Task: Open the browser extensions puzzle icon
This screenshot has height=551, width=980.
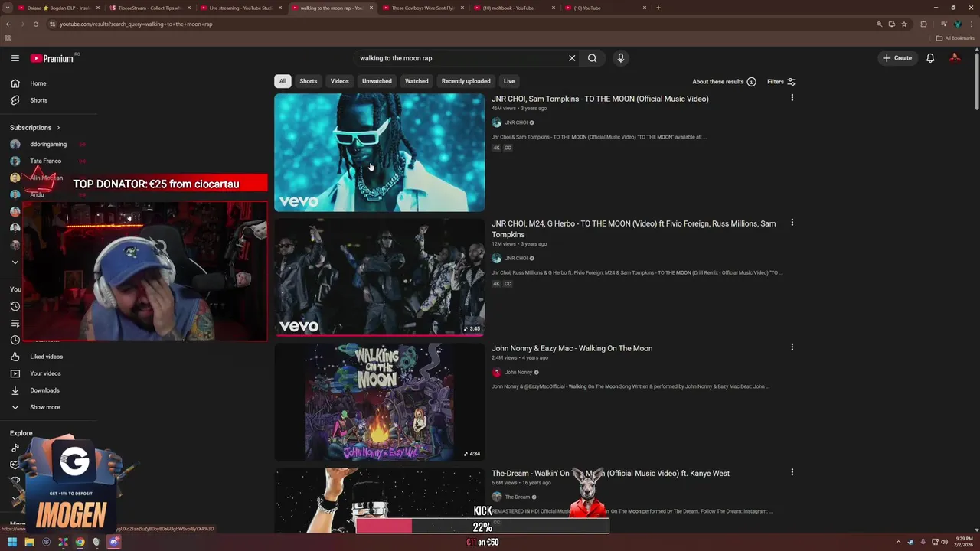Action: pyautogui.click(x=923, y=24)
